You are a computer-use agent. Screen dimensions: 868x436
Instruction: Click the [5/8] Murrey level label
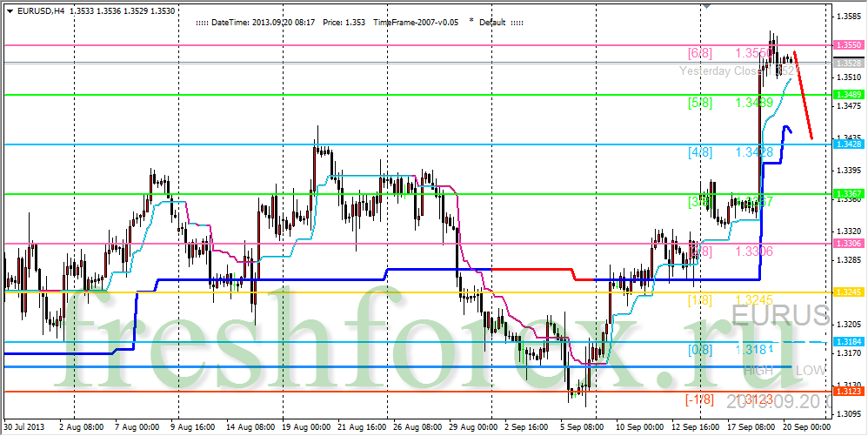pyautogui.click(x=700, y=103)
